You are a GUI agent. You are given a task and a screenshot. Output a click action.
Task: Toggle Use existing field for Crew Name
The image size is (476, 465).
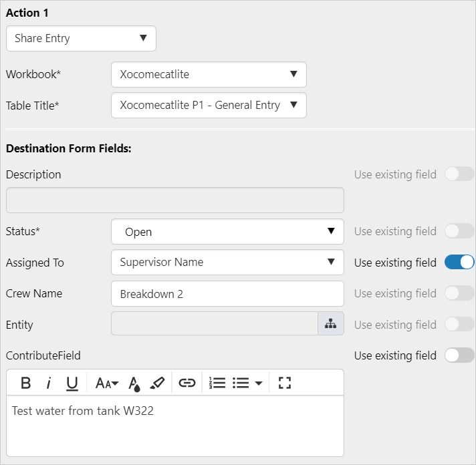pyautogui.click(x=459, y=293)
